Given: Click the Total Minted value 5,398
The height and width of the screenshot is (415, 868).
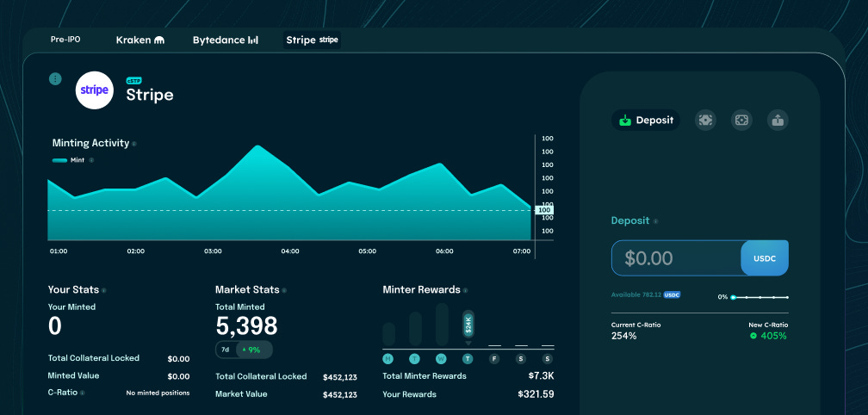Looking at the screenshot, I should coord(246,326).
